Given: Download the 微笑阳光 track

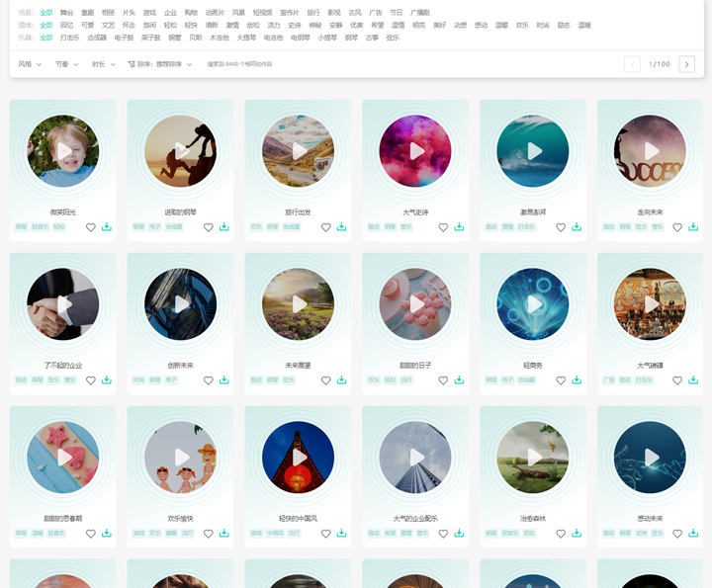Looking at the screenshot, I should click(x=107, y=227).
